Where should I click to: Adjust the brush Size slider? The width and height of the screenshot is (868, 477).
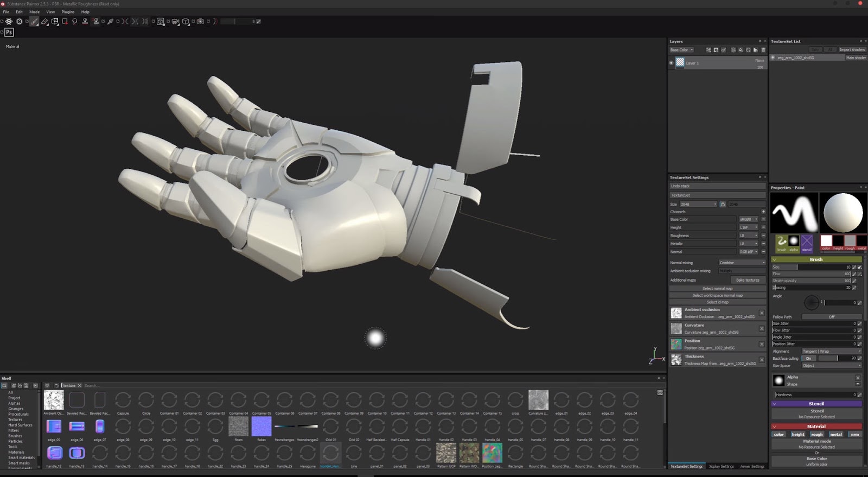[x=812, y=267]
